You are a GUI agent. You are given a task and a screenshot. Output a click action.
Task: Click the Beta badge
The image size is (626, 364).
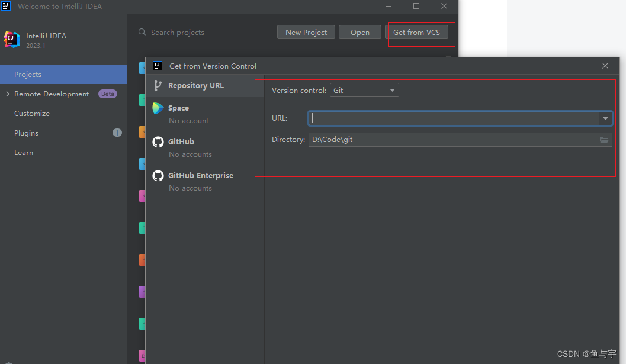[x=107, y=94]
